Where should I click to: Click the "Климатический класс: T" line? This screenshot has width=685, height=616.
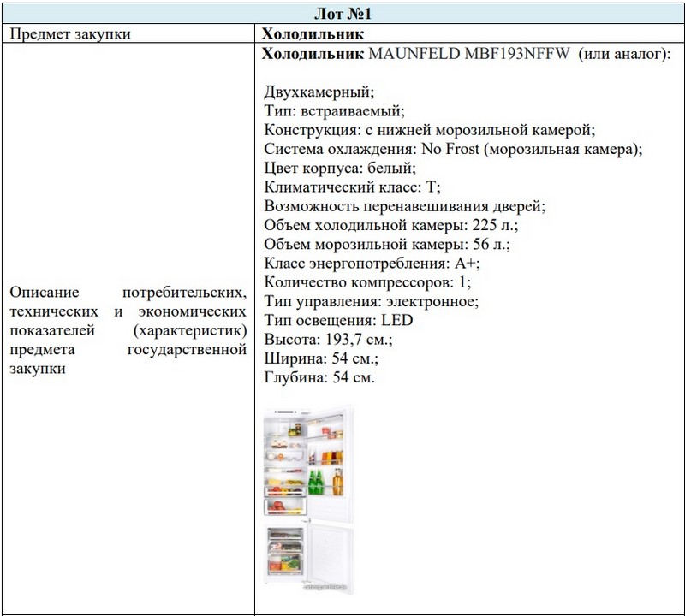pos(353,187)
